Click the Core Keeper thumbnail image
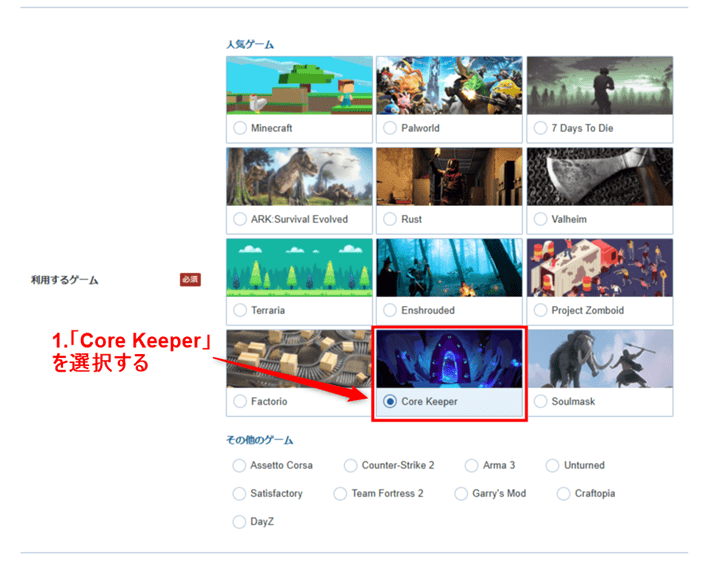 (449, 358)
